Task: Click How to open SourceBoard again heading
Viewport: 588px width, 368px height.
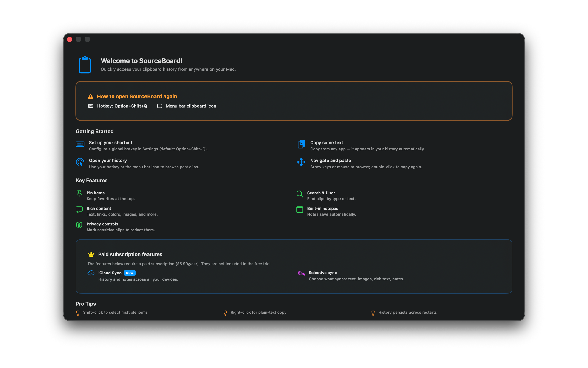Action: click(x=137, y=96)
